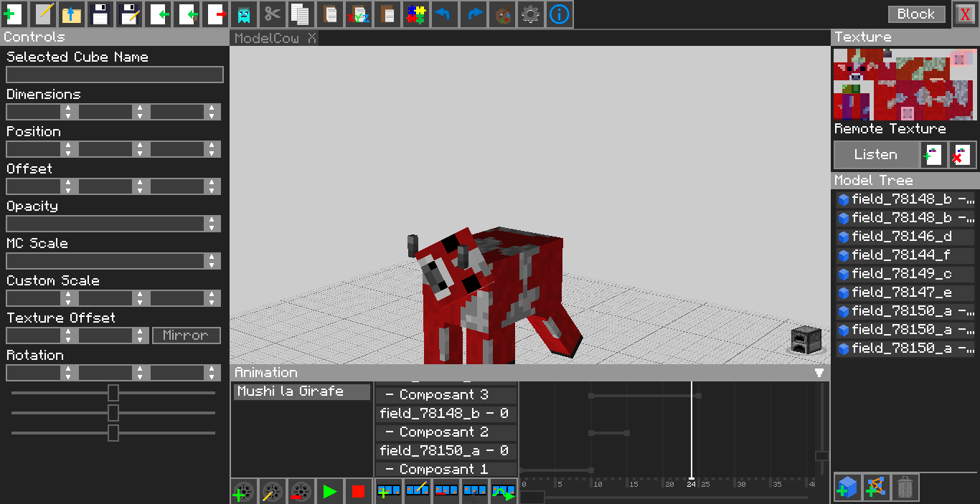Click the film reel New Animation icon
Image resolution: width=980 pixels, height=504 pixels.
244,492
